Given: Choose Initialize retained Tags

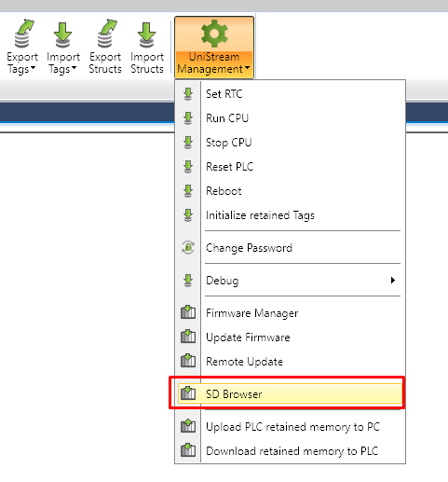Looking at the screenshot, I should (x=291, y=215).
